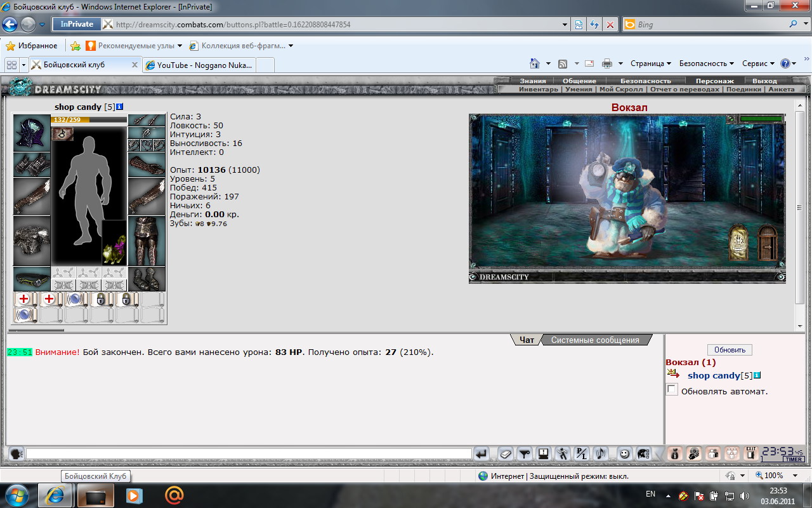Image resolution: width=812 pixels, height=508 pixels.
Task: Open the Анкета link
Action: click(x=782, y=90)
